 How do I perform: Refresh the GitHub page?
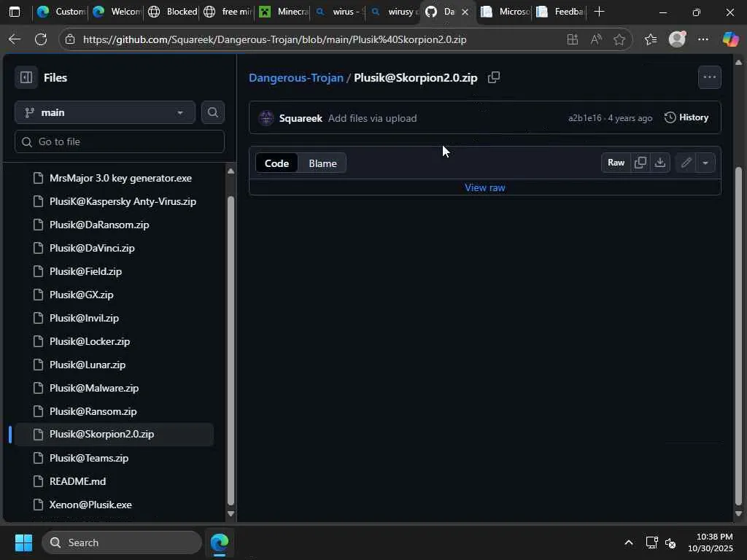pyautogui.click(x=41, y=39)
